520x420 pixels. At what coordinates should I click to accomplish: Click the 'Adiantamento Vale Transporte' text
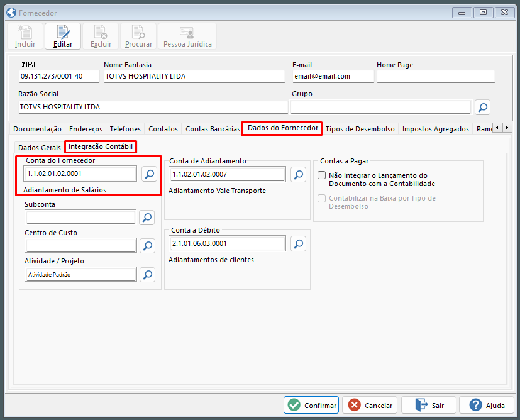(x=217, y=191)
